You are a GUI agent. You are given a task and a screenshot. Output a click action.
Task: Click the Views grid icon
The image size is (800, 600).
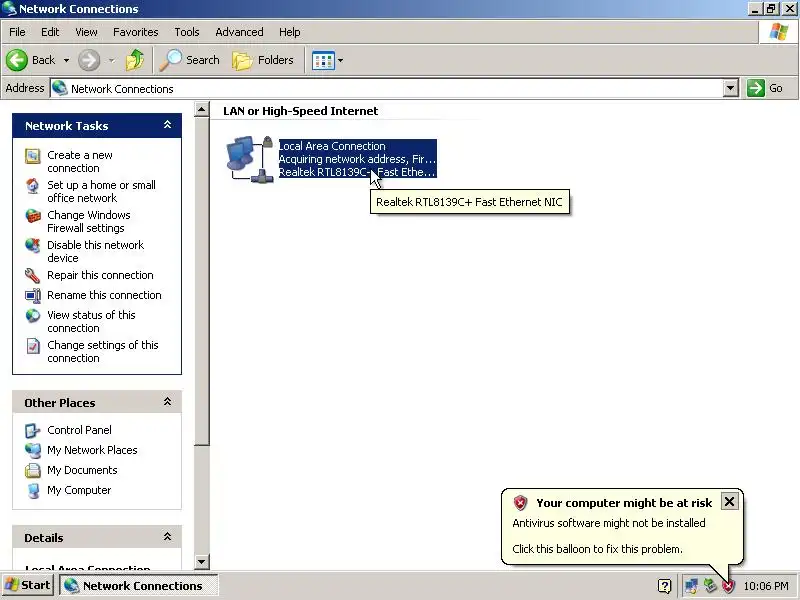click(323, 61)
